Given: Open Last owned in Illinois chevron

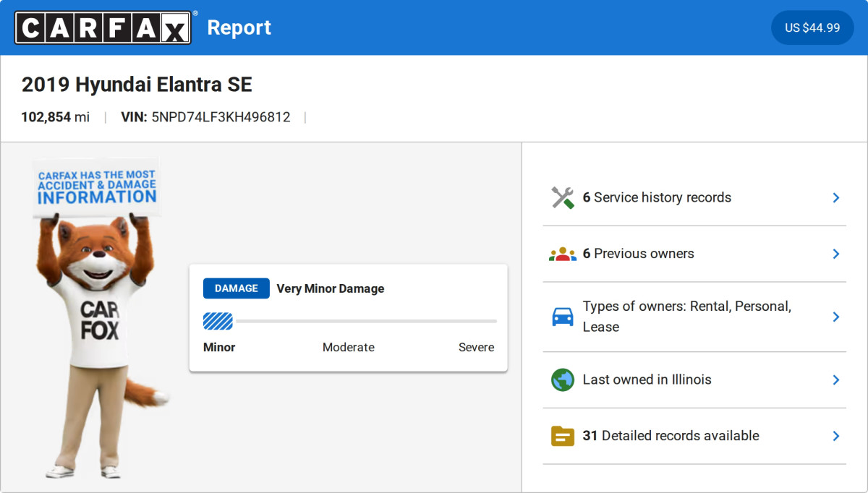Looking at the screenshot, I should 835,380.
